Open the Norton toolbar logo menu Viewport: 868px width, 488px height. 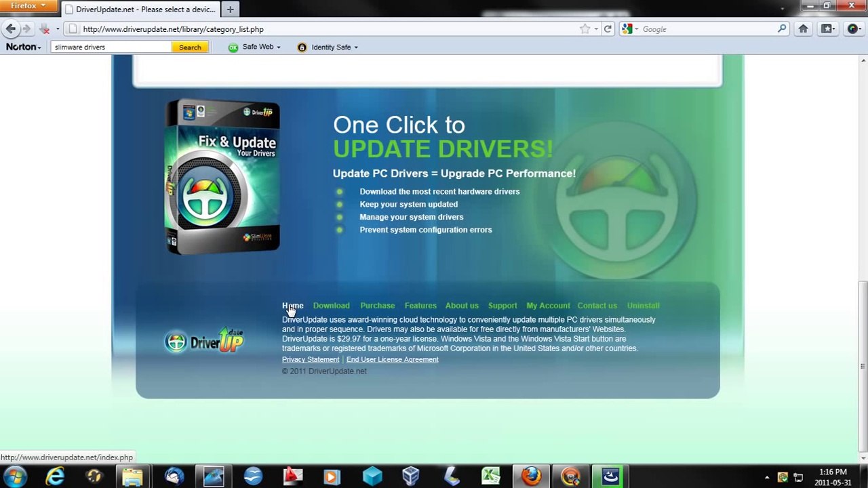[x=24, y=47]
